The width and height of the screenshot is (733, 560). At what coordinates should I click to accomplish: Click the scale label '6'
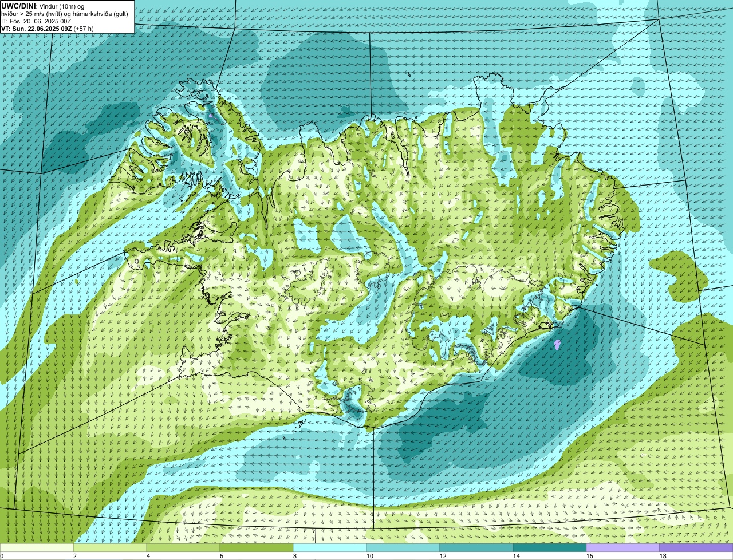coord(222,556)
